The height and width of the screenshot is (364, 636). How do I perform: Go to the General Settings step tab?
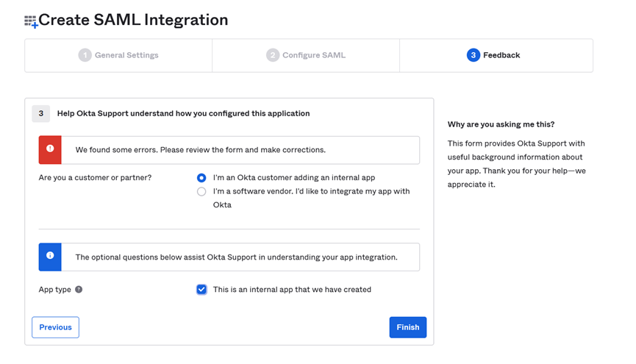118,56
